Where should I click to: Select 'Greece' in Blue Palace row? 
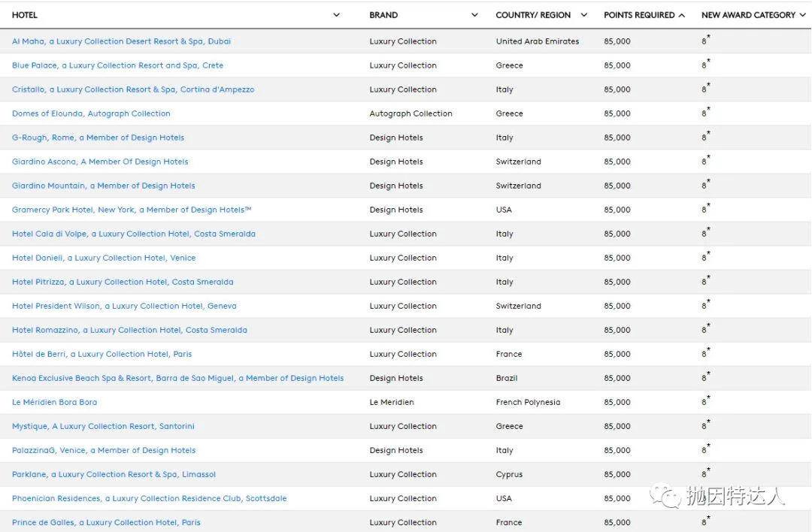509,65
